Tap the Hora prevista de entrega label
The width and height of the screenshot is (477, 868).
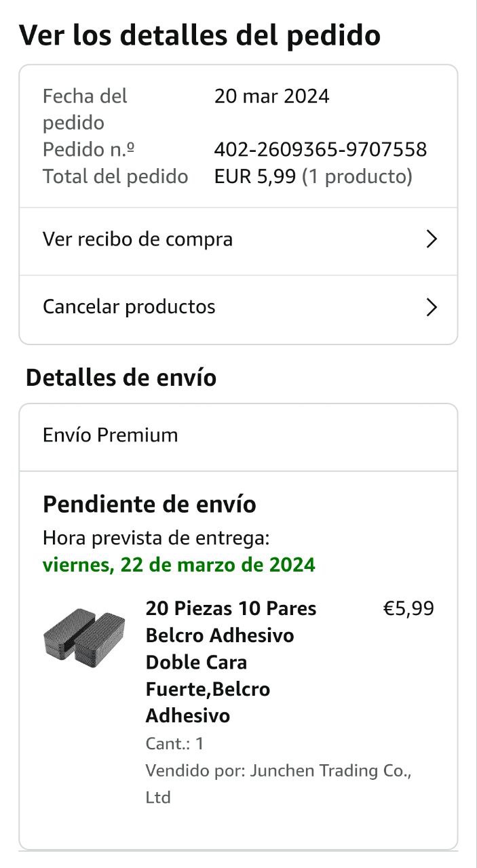[x=156, y=538]
